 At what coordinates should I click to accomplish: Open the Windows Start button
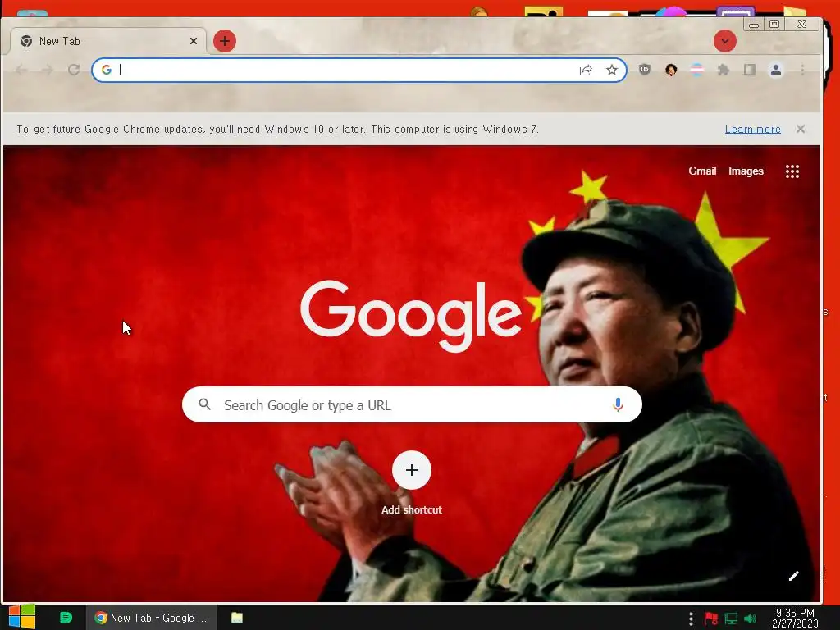point(22,617)
